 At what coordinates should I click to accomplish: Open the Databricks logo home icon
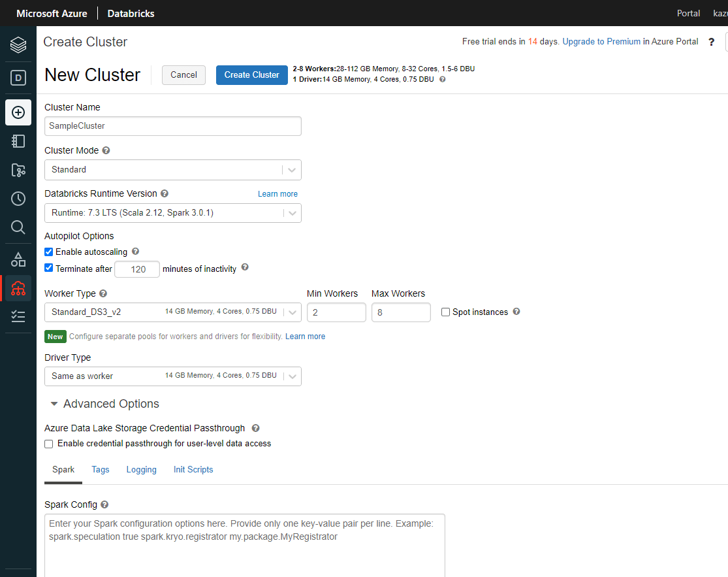[18, 45]
